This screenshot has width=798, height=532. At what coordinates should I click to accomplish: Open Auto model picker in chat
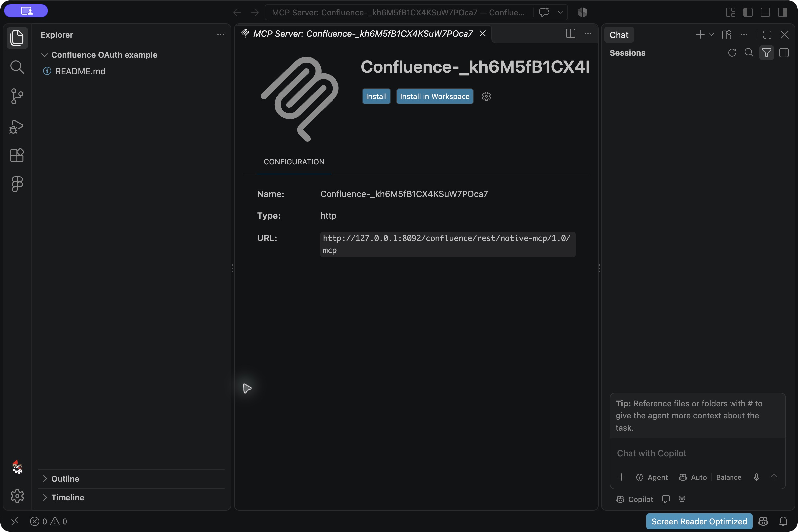coord(693,477)
